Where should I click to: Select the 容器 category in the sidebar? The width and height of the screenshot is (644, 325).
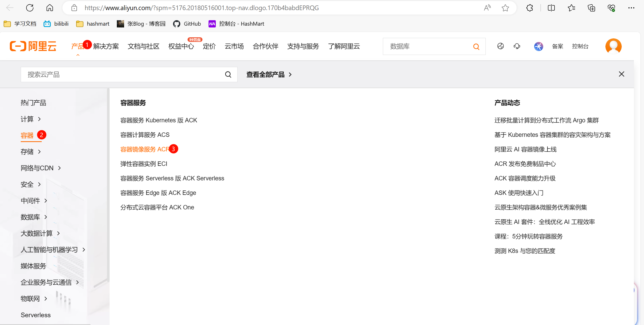pyautogui.click(x=27, y=135)
